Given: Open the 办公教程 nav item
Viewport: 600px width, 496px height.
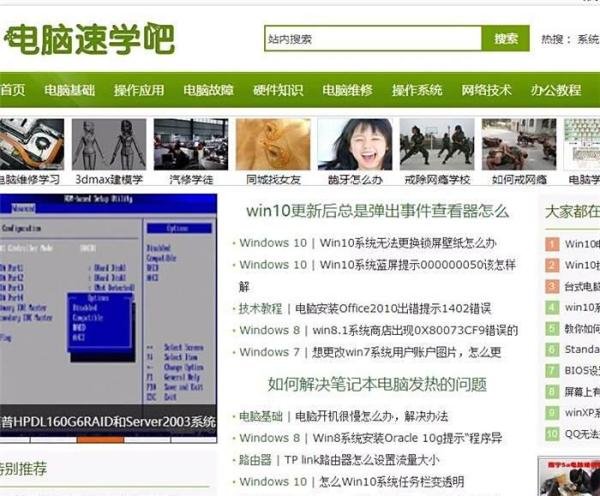Looking at the screenshot, I should (556, 90).
